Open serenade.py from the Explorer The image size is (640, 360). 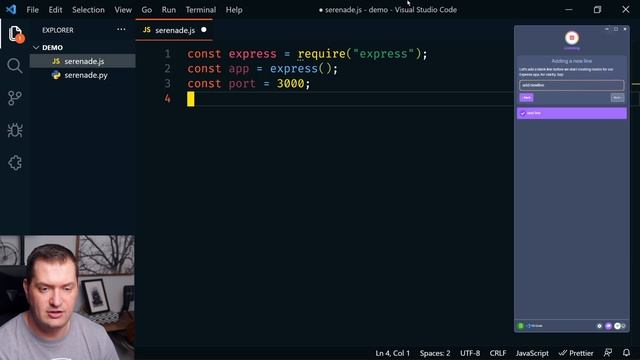pyautogui.click(x=83, y=75)
